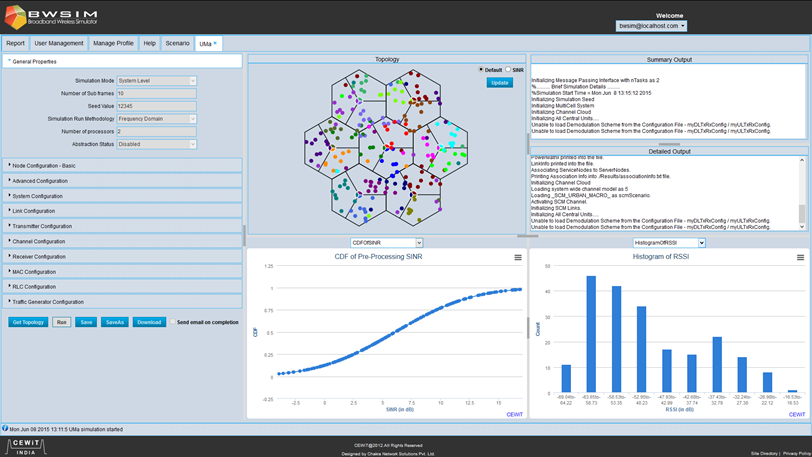The width and height of the screenshot is (812, 457).
Task: Click the CEWiT India footer logo
Action: [x=26, y=447]
